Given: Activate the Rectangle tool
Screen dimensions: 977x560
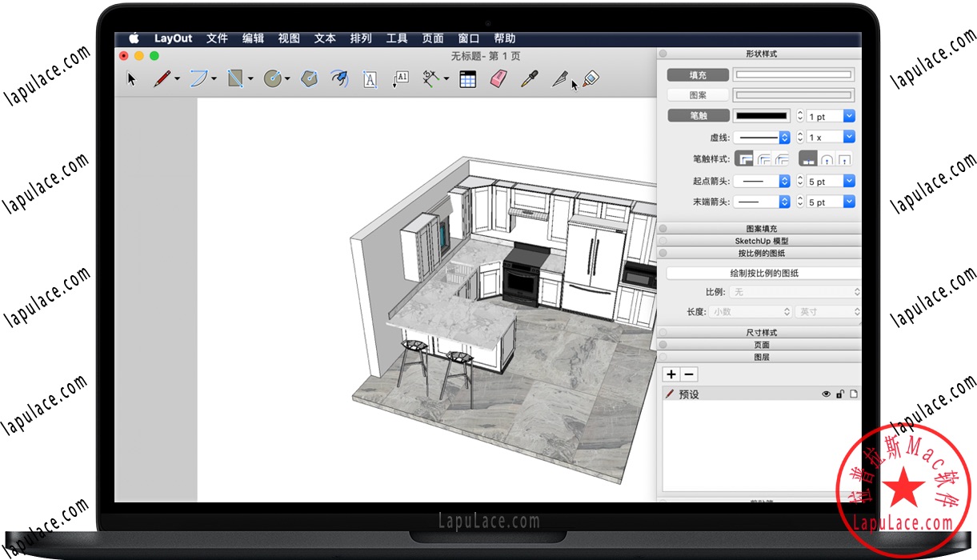Looking at the screenshot, I should click(x=235, y=78).
